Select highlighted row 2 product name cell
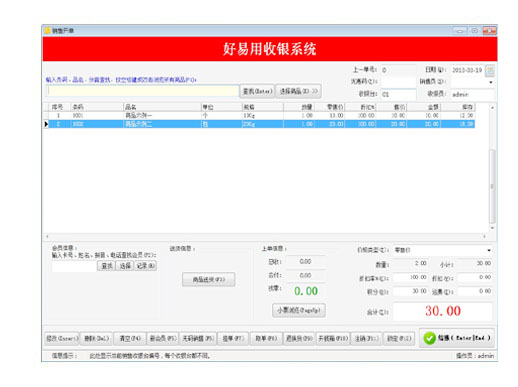The image size is (518, 387). tap(162, 124)
